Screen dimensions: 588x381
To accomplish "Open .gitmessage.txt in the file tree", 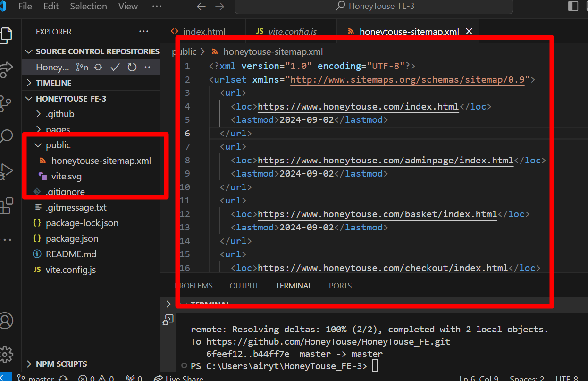I will (76, 207).
